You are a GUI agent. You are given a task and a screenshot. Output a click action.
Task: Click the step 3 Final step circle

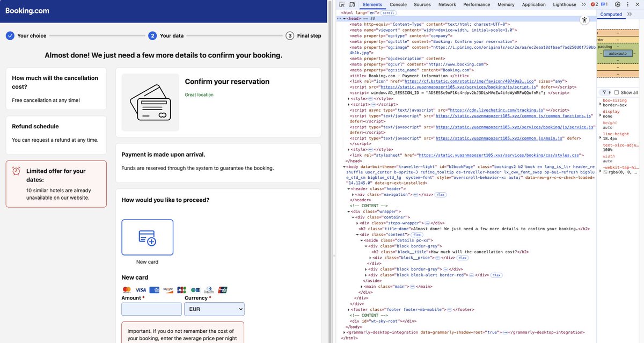(290, 36)
